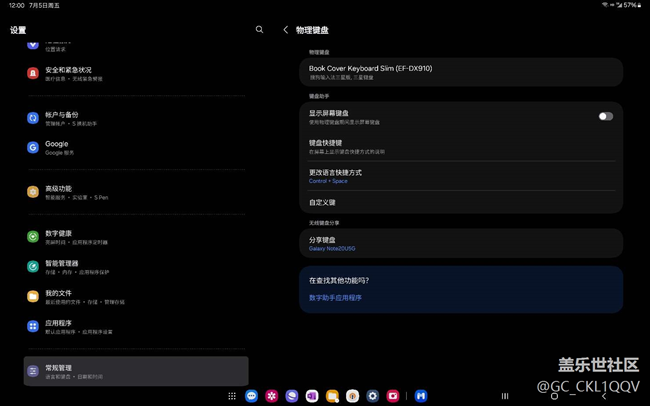Tap the 数字助手应用程序 link

[336, 298]
